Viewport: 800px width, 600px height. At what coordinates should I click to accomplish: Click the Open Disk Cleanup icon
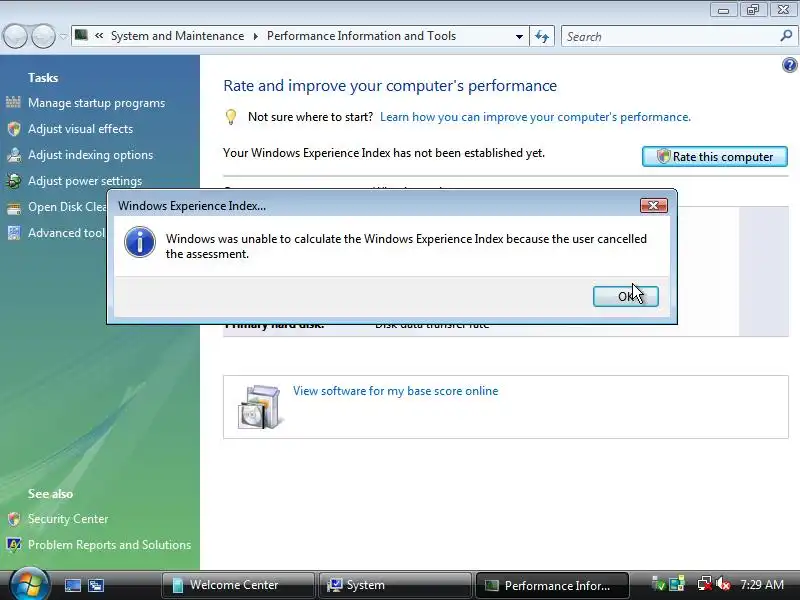[14, 207]
